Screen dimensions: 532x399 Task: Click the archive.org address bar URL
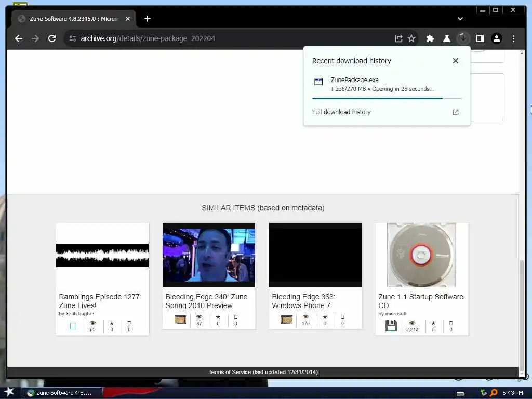tap(148, 38)
